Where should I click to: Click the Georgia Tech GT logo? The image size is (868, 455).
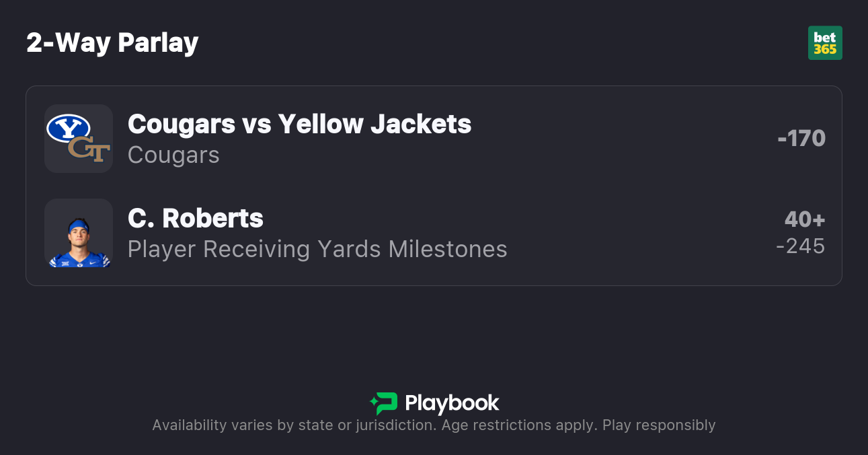coord(89,150)
